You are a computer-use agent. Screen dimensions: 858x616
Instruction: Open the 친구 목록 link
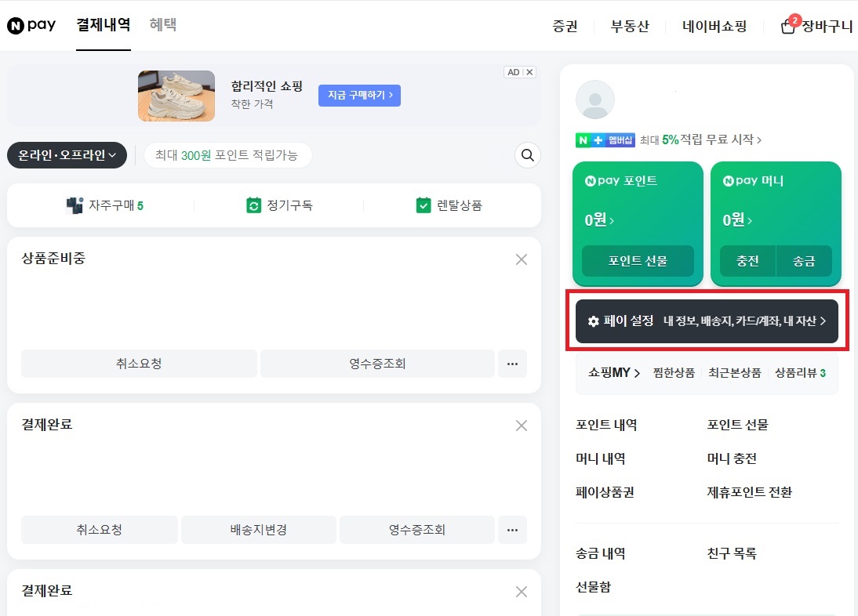(732, 553)
